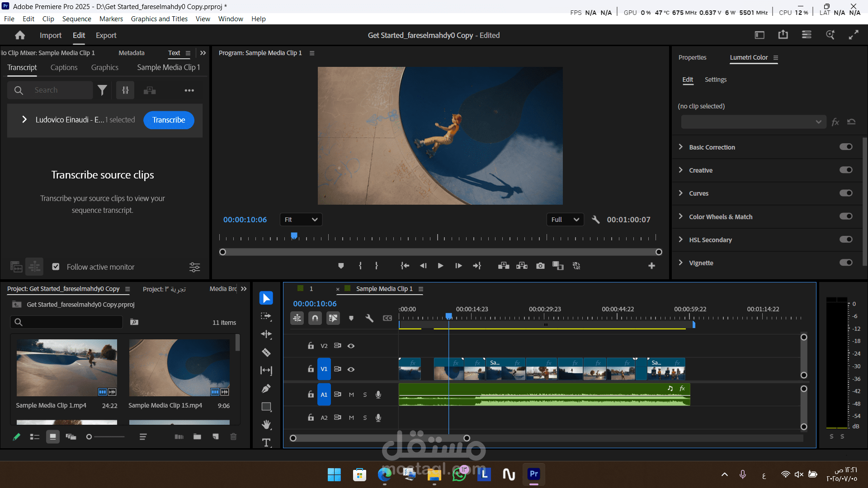This screenshot has width=868, height=488.
Task: Open the Sequence menu
Action: 77,19
